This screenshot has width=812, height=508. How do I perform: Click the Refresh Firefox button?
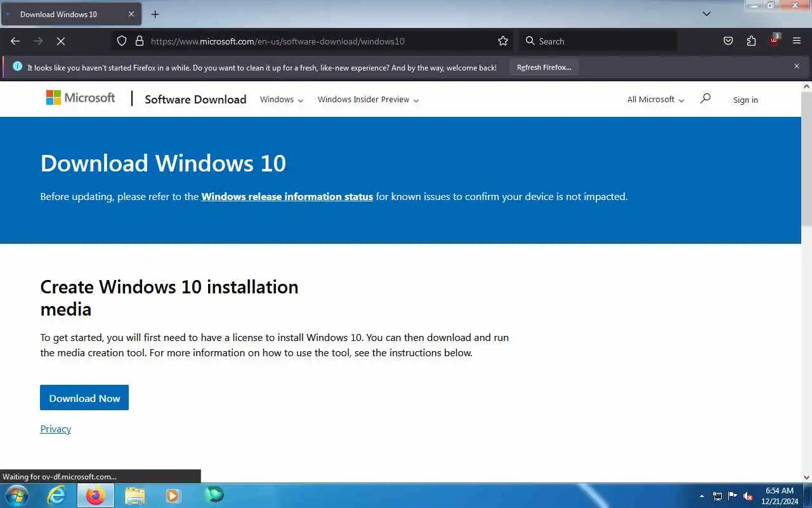tap(544, 67)
